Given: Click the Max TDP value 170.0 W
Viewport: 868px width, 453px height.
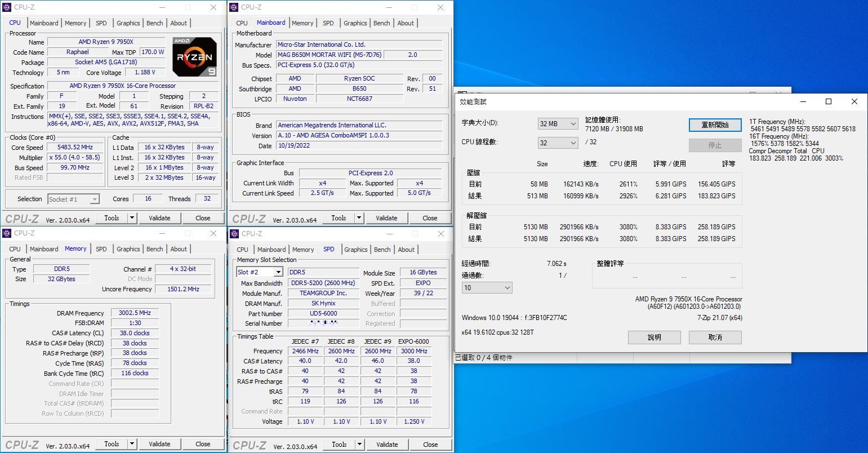Looking at the screenshot, I should (x=152, y=52).
